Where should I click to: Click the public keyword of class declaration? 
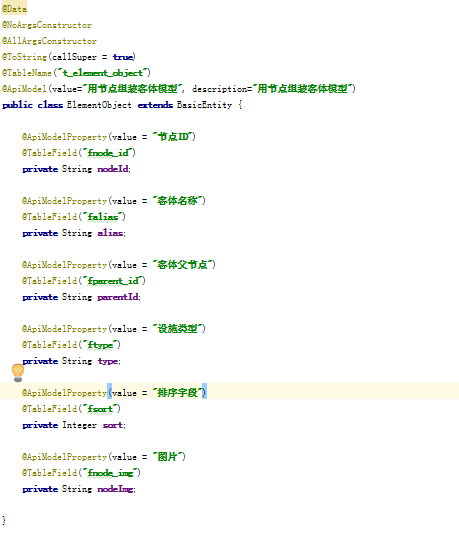[x=17, y=105]
